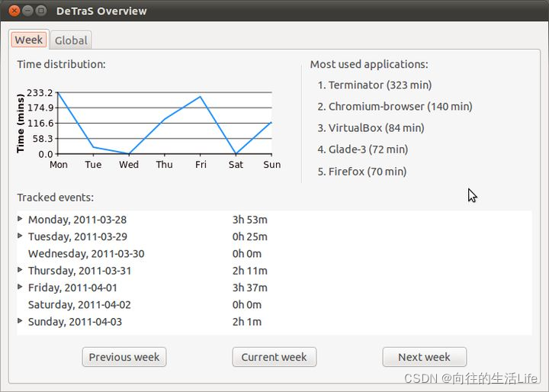The width and height of the screenshot is (549, 392).
Task: Maximize the DeTraS Overview window
Action: 41,11
